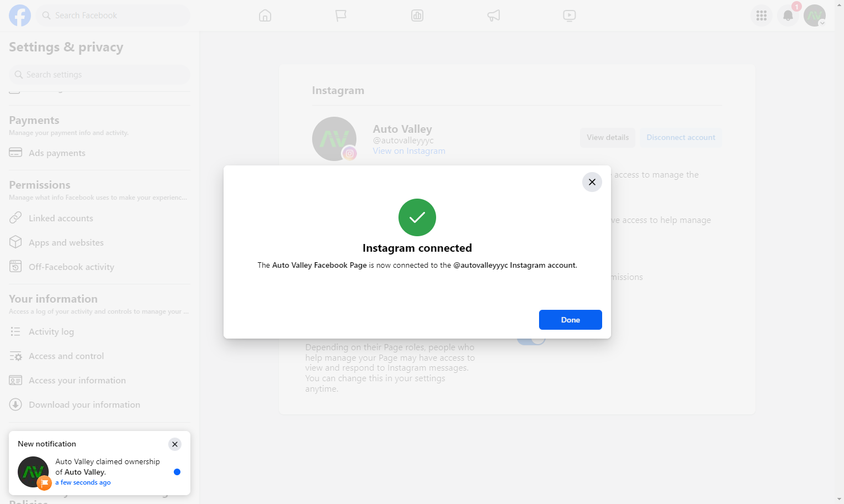Viewport: 844px width, 504px height.
Task: Click the Done button
Action: tap(571, 320)
